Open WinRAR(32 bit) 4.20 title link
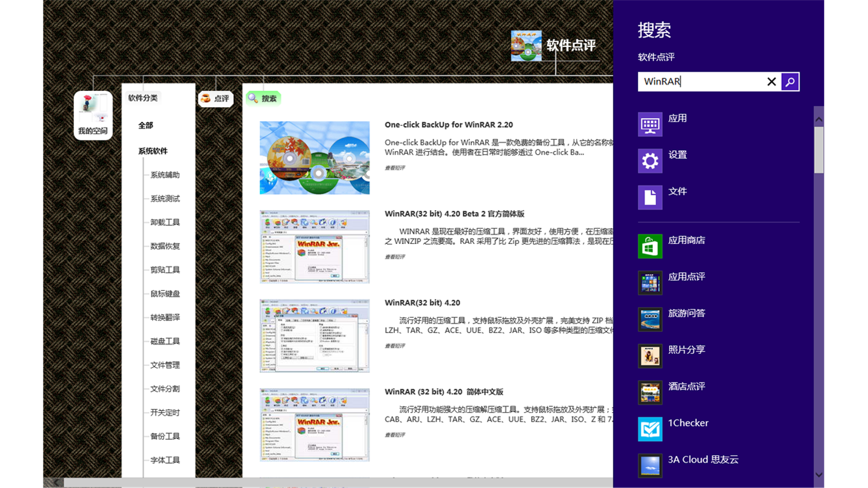Viewport: 868px width, 488px height. [x=423, y=303]
